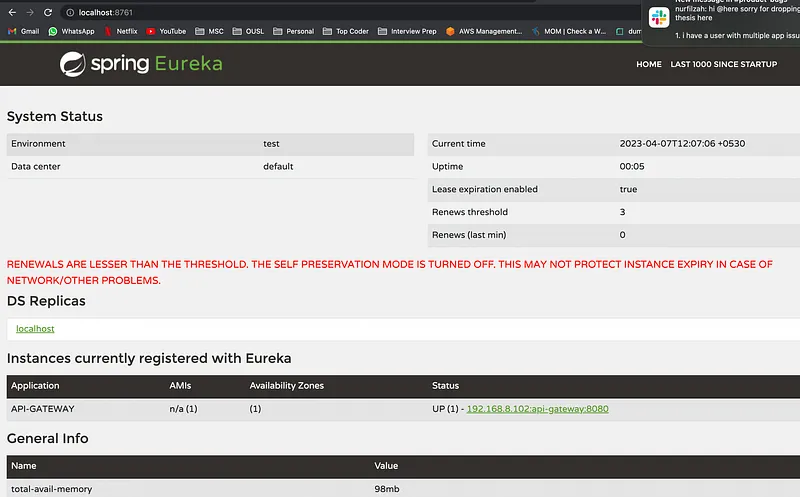
Task: Click the Spring Eureka logo
Action: tap(141, 64)
